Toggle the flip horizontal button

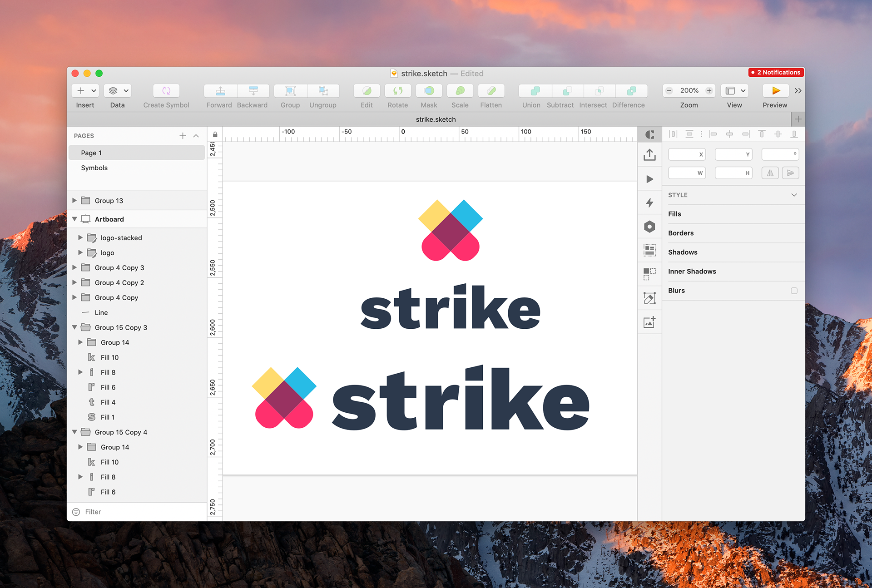click(x=770, y=173)
